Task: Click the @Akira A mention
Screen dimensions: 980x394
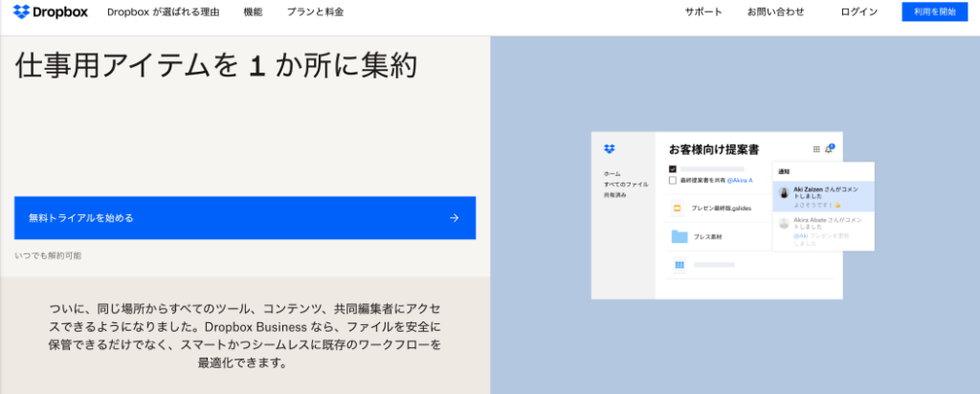Action: click(x=740, y=181)
